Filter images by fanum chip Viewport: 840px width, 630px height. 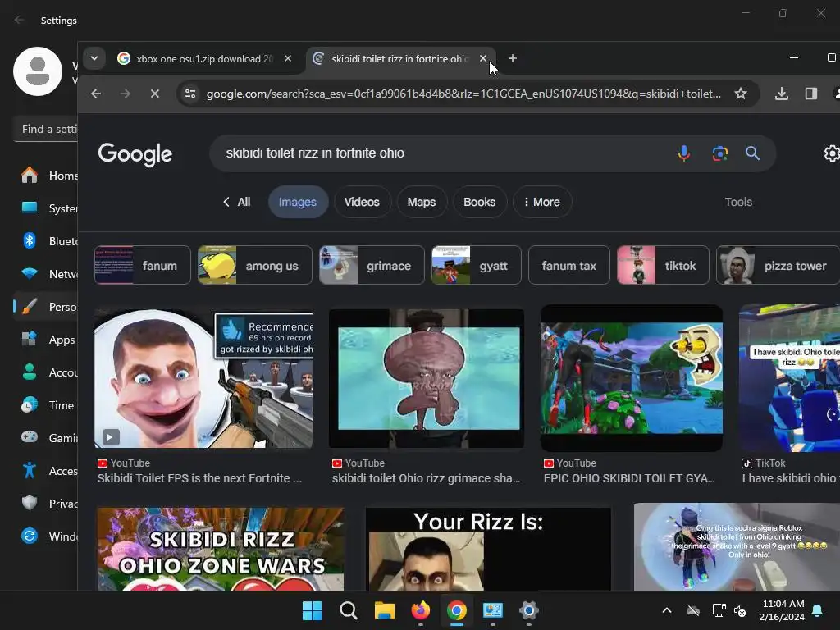click(x=143, y=265)
